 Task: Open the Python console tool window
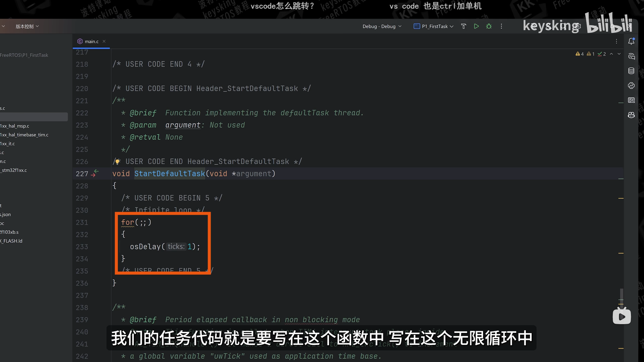click(x=631, y=85)
